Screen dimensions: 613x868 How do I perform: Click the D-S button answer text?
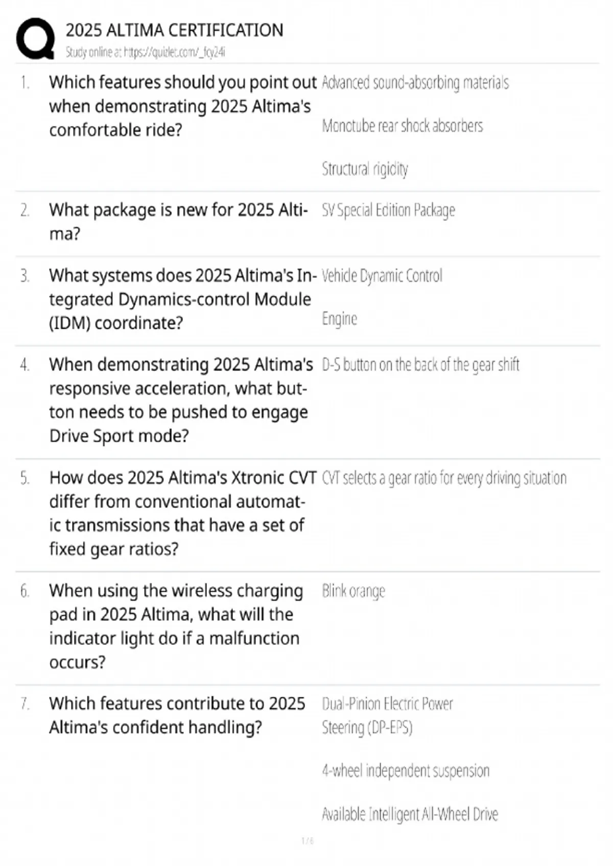[x=420, y=365]
